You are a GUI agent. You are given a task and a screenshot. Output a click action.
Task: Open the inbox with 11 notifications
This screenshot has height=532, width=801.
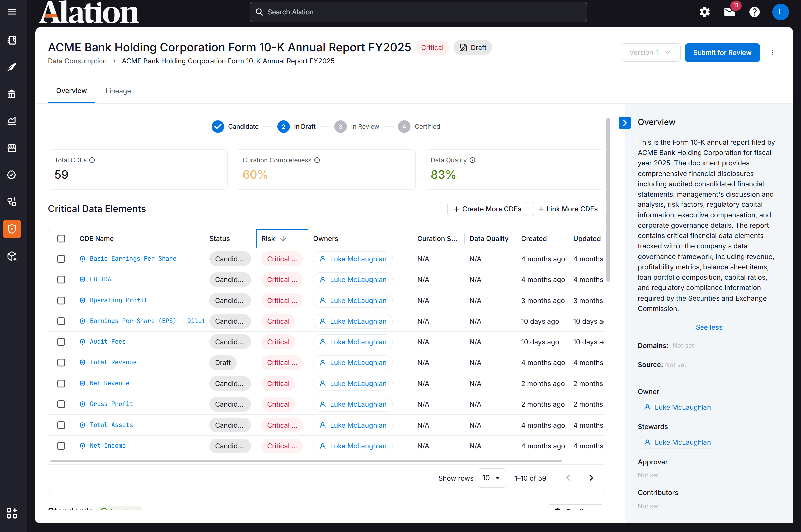click(x=730, y=12)
